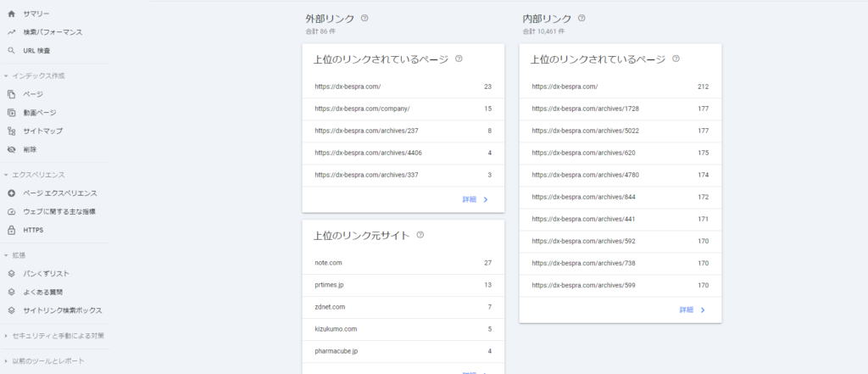Select external row archives/4406
The width and height of the screenshot is (868, 374).
click(403, 154)
